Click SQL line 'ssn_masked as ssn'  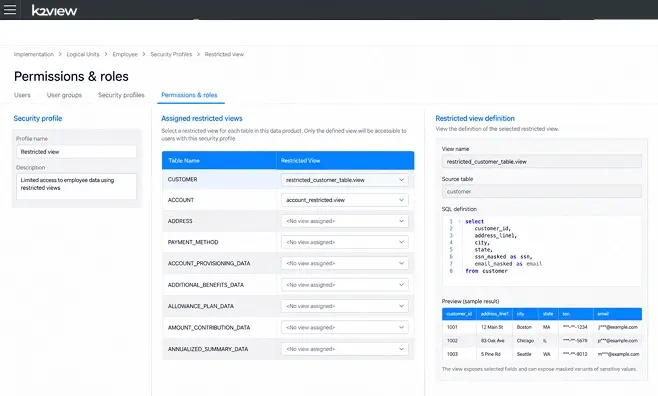click(503, 257)
